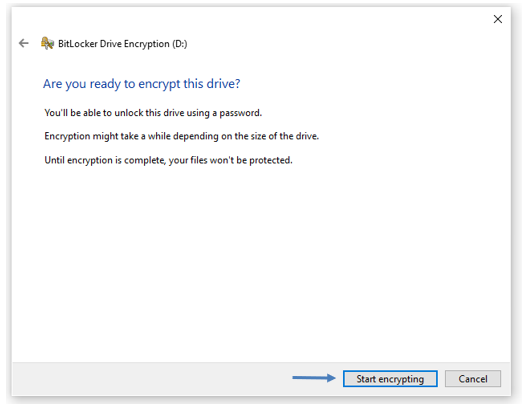Click the '(D:)' drive letter in the title
Image resolution: width=522 pixels, height=405 pixels.
(180, 44)
